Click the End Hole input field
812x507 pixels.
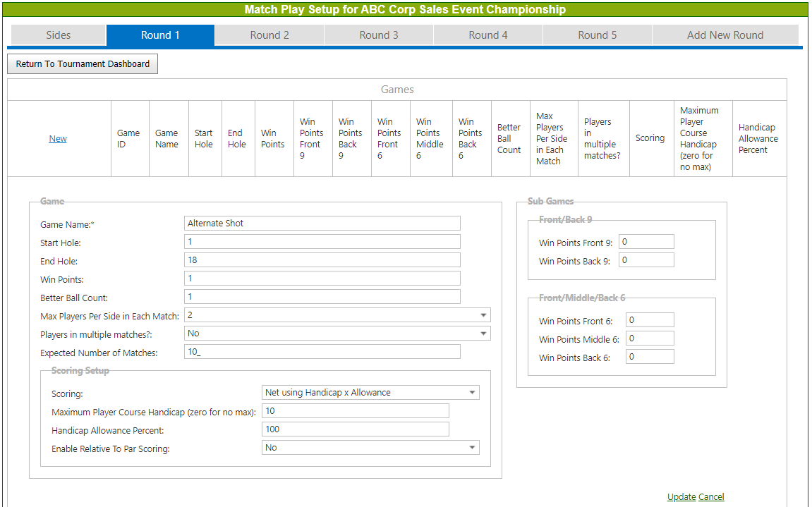click(322, 260)
